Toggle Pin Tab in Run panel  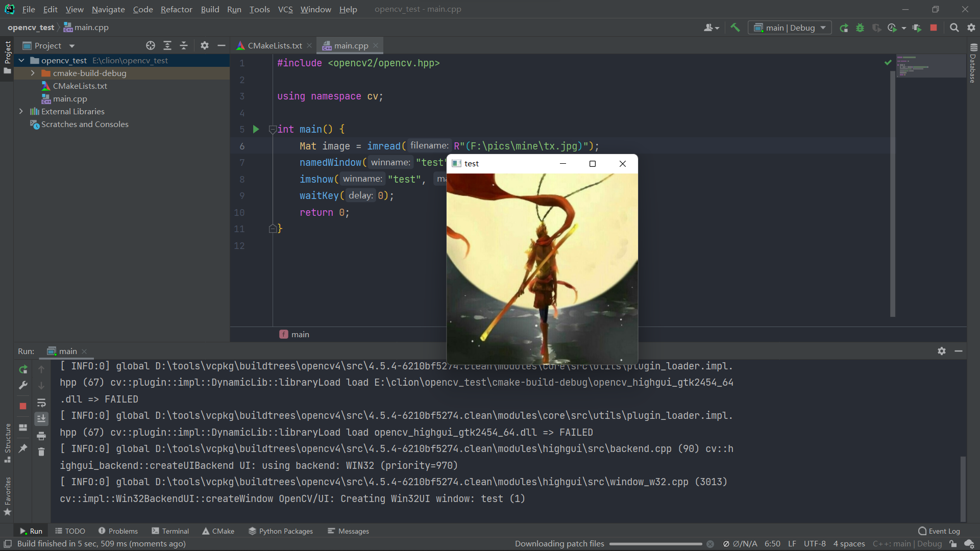(x=23, y=448)
